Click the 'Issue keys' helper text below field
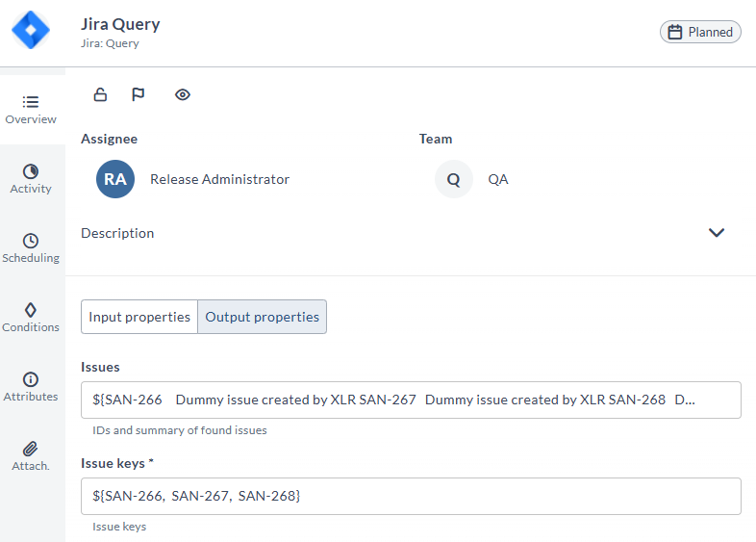This screenshot has width=756, height=542. point(119,527)
